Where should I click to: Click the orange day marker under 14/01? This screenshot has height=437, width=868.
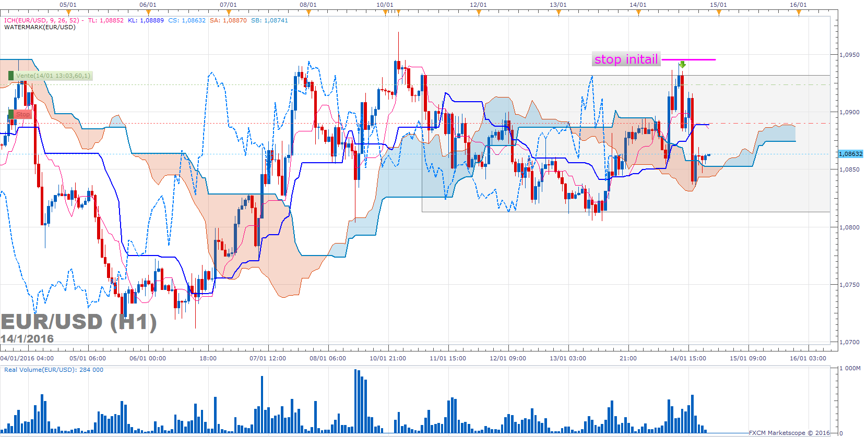pos(638,13)
